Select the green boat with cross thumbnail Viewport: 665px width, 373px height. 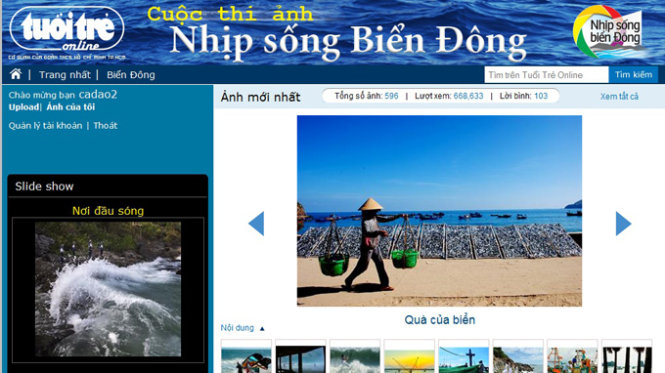coord(464,356)
